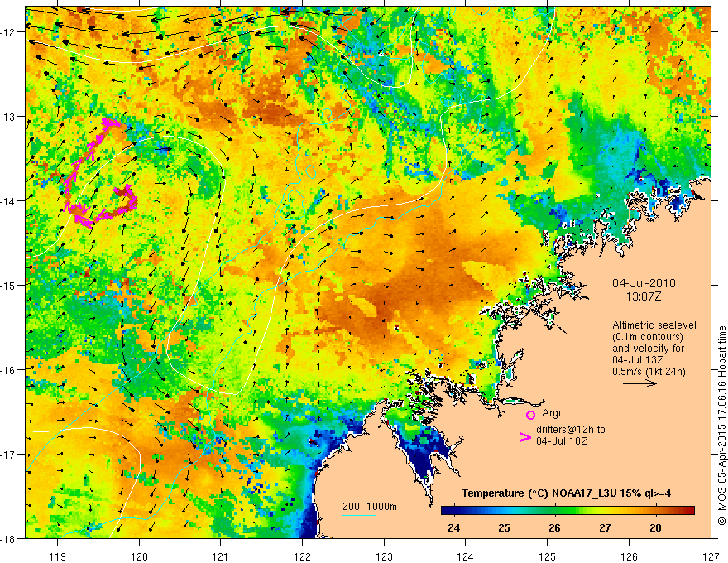Click the '0.5m/s (1kt 24h)' label
The width and height of the screenshot is (728, 563).
click(x=649, y=372)
